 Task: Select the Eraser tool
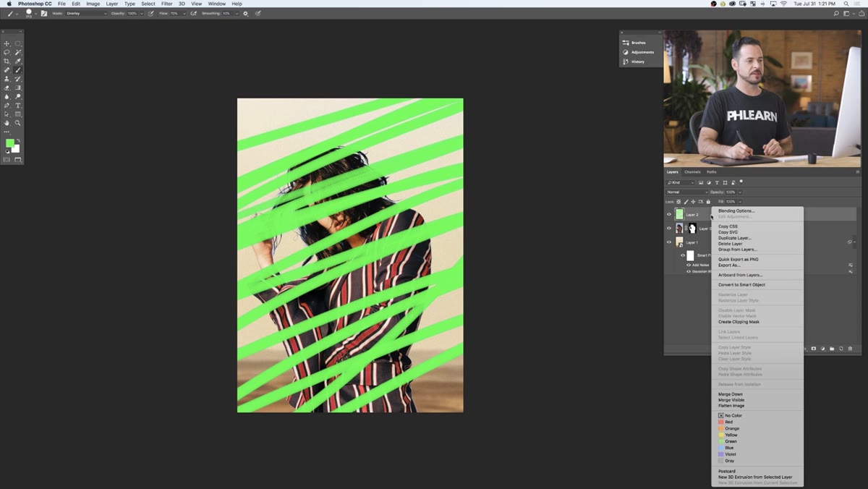7,88
